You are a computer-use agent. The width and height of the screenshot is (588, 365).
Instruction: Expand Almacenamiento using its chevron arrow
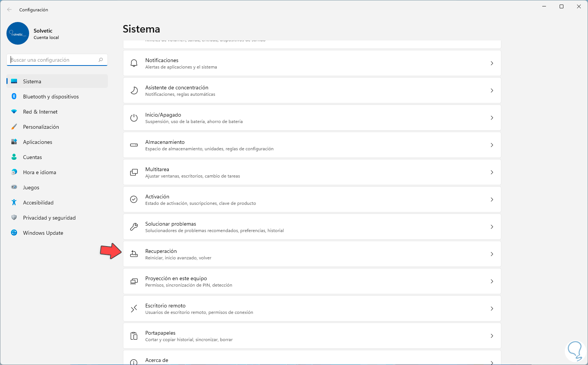coord(492,145)
